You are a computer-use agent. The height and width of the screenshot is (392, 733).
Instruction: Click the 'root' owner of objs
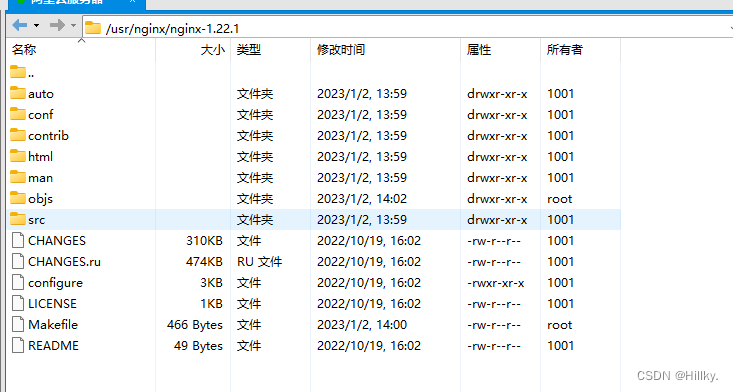[x=560, y=199]
